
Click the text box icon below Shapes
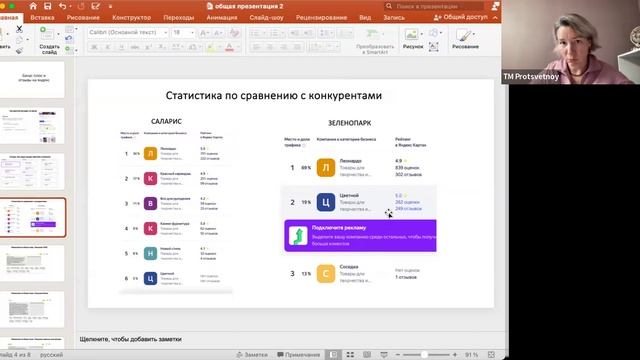(x=433, y=47)
